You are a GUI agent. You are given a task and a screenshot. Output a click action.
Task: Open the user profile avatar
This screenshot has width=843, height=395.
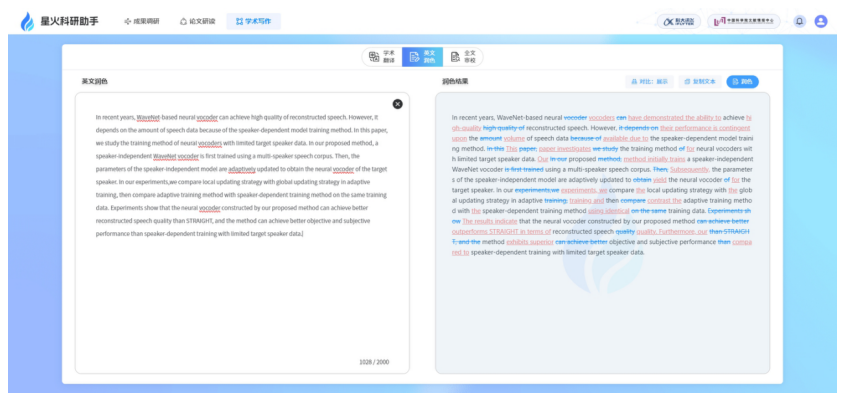[x=820, y=21]
